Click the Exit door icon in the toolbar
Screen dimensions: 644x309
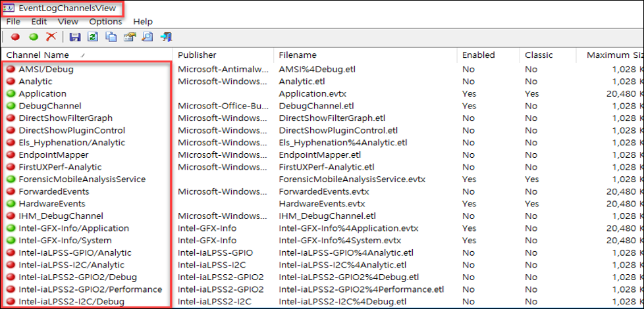[x=166, y=37]
